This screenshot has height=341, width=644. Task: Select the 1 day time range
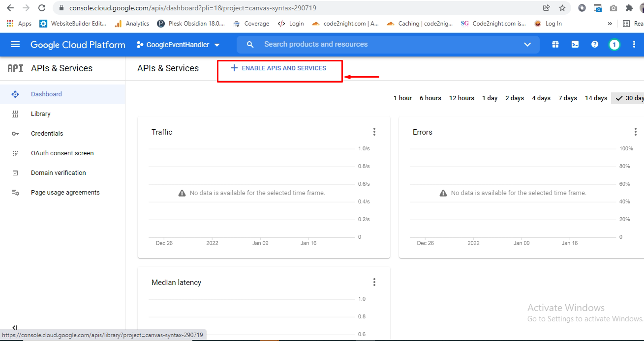click(490, 98)
